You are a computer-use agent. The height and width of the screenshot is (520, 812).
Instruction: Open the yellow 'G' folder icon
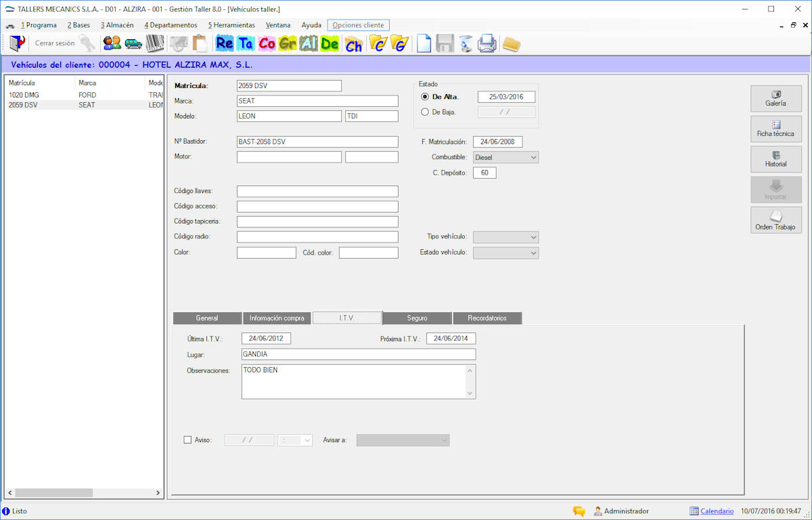pos(400,43)
